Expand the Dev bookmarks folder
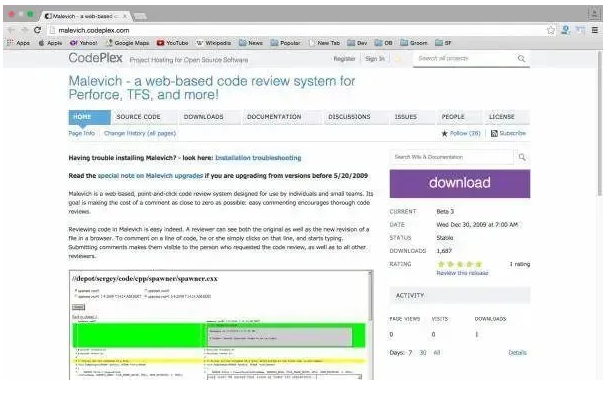The height and width of the screenshot is (398, 609). pos(357,43)
